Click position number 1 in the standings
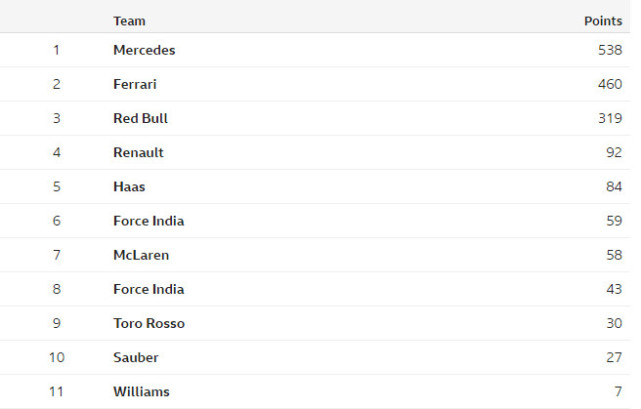 pos(57,50)
